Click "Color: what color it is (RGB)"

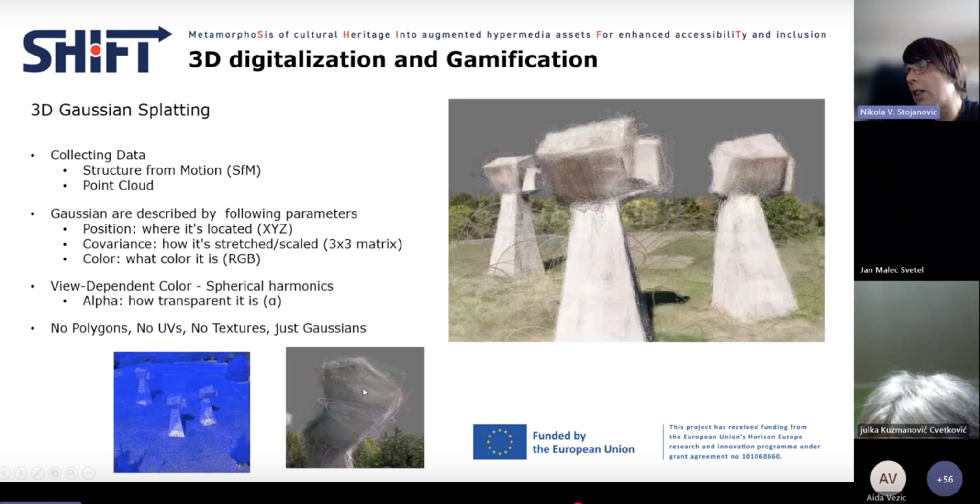tap(171, 259)
